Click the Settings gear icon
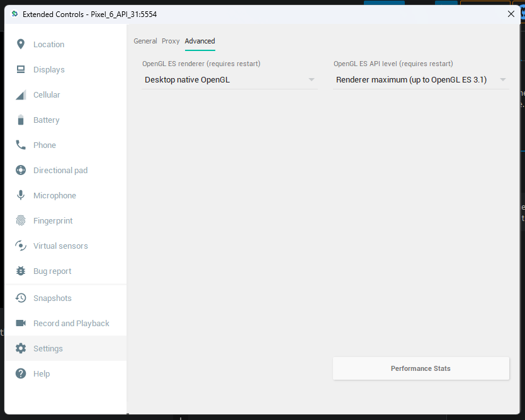Viewport: 525px width, 420px height. 21,348
